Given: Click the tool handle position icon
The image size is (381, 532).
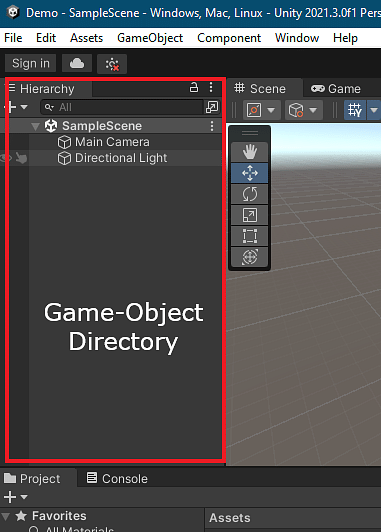Looking at the screenshot, I should coord(254,110).
